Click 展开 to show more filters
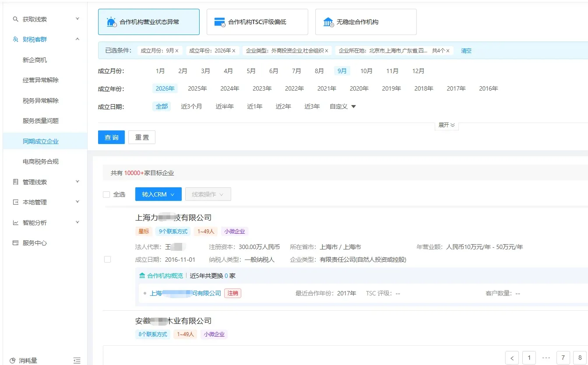The width and height of the screenshot is (588, 365). (x=447, y=125)
